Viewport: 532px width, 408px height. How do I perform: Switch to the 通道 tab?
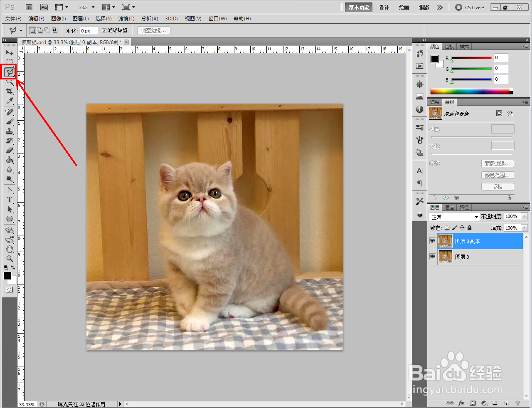(x=449, y=208)
